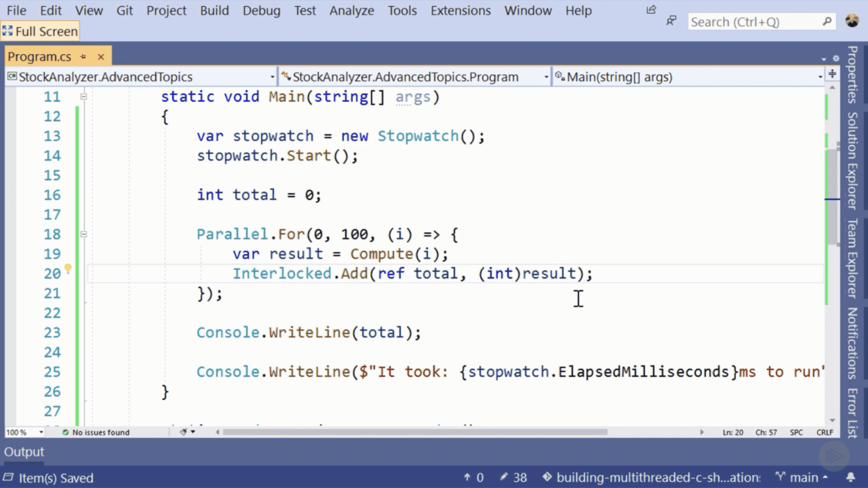Open the Live Share icon
Screen dimensions: 868x488
tap(651, 10)
